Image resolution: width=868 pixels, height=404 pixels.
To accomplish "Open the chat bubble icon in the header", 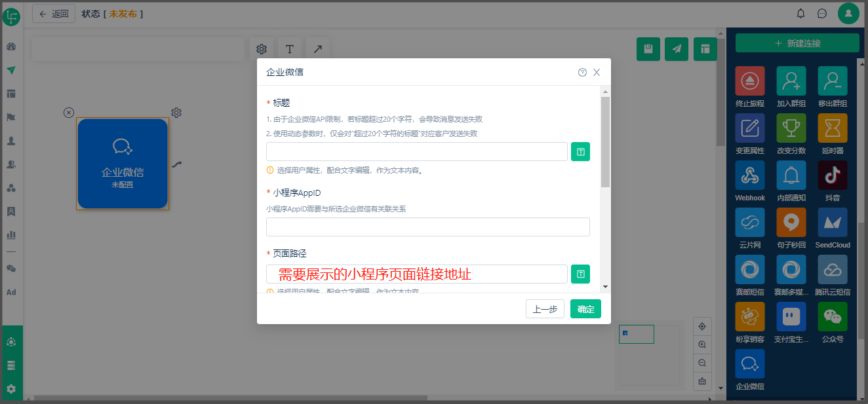I will [x=822, y=14].
